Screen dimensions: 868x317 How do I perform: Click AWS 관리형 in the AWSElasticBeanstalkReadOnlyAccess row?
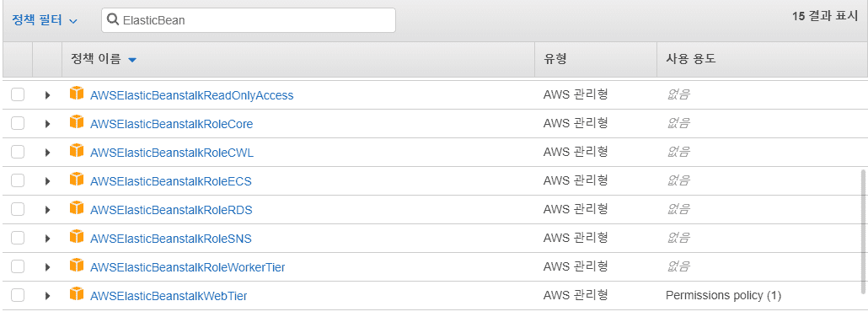[x=576, y=94]
